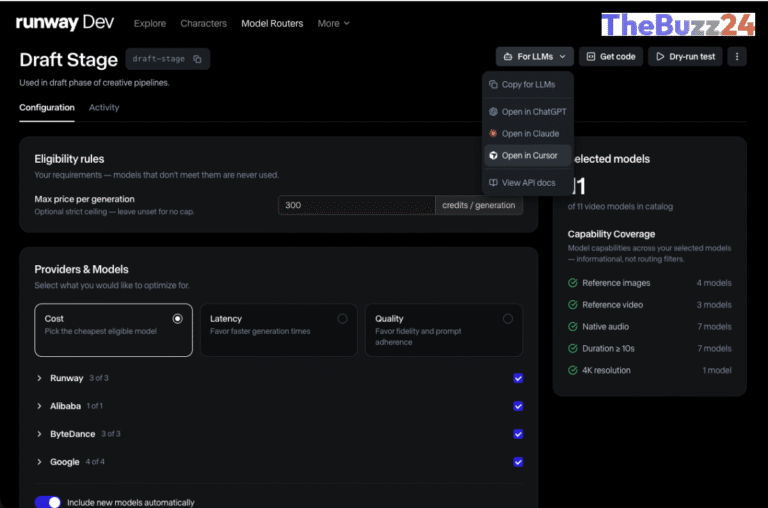
Task: Click the Get code button
Action: 611,57
